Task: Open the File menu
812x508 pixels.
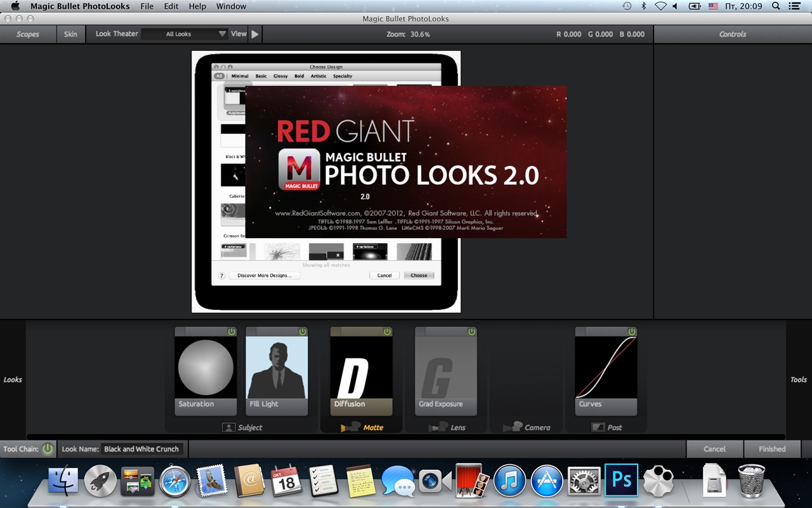Action: click(147, 6)
